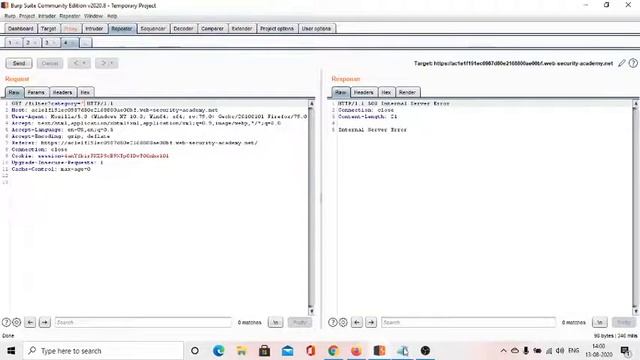Open request search settings gear icon
The image size is (640, 360).
pyautogui.click(x=17, y=322)
